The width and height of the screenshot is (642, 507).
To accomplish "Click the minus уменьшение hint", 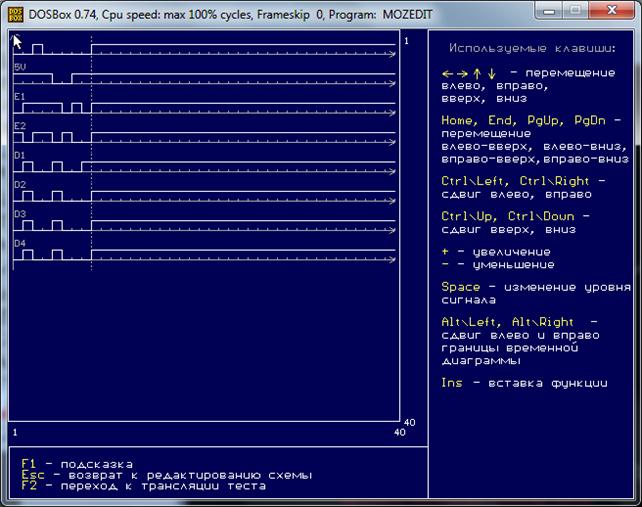I will click(498, 265).
